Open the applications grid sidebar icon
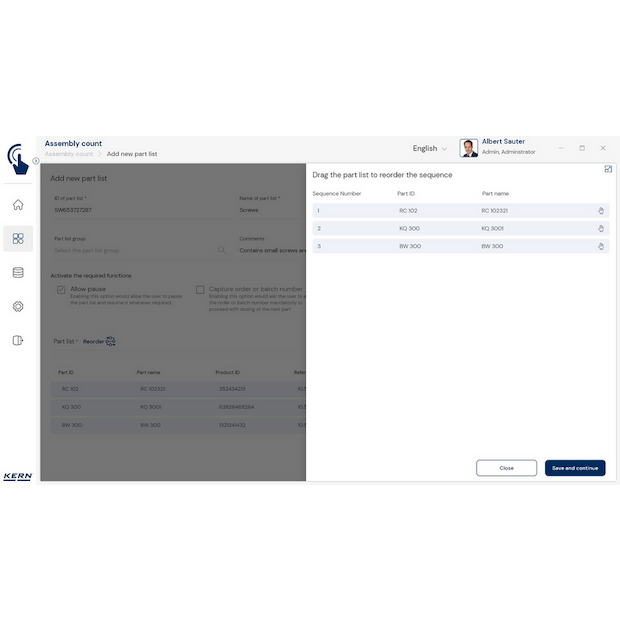620x620 pixels. click(18, 238)
